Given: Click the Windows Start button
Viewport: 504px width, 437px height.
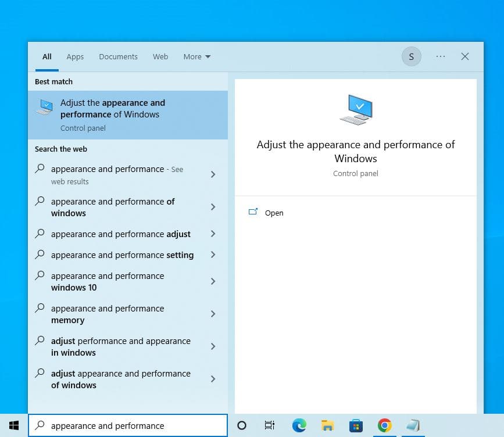Looking at the screenshot, I should pyautogui.click(x=14, y=425).
